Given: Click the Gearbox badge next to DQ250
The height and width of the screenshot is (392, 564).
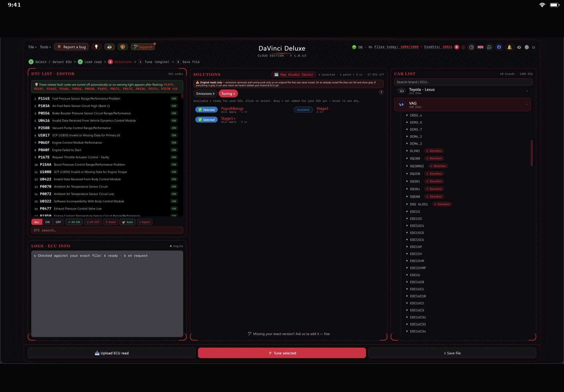Looking at the screenshot, I should click(434, 174).
